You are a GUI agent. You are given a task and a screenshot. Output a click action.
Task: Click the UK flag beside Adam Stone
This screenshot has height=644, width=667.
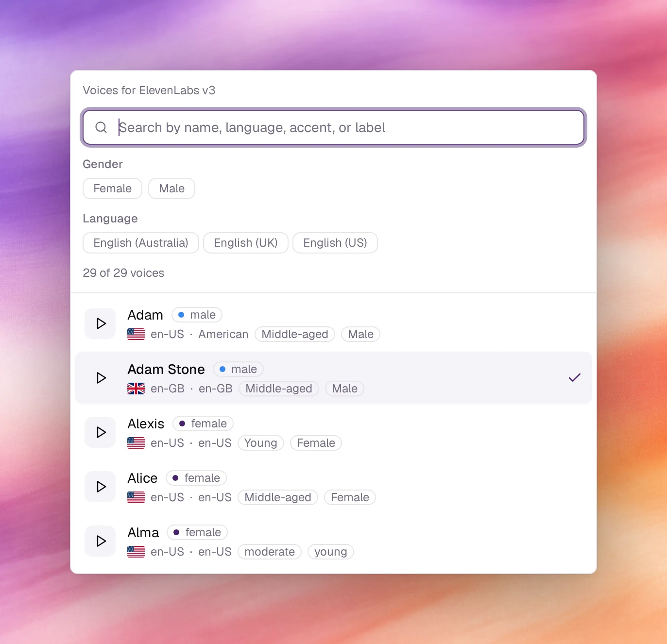pyautogui.click(x=136, y=389)
